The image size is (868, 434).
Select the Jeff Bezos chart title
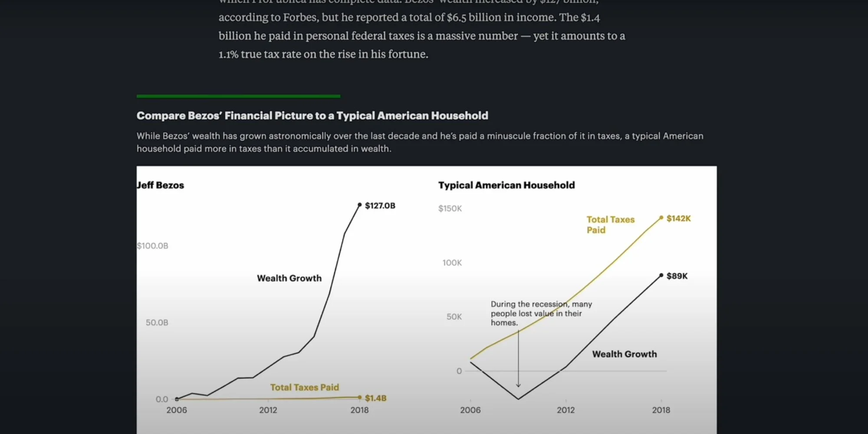point(160,185)
